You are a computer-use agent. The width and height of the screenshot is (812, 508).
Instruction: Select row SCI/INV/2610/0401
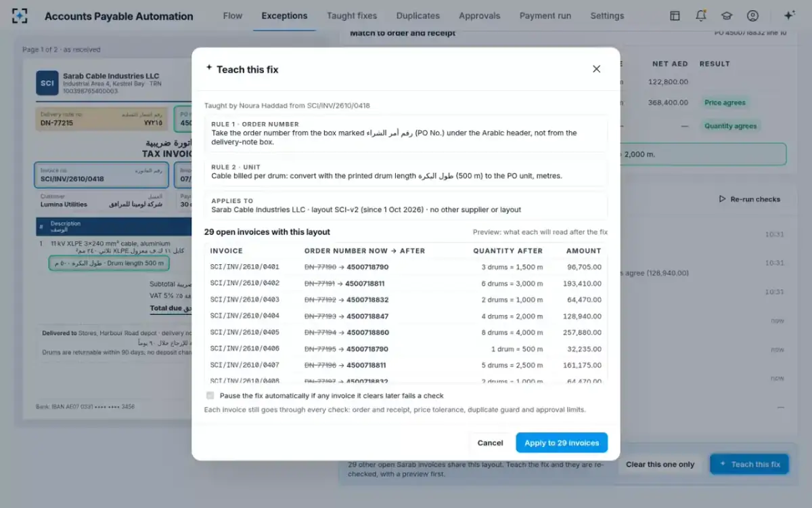click(406, 267)
